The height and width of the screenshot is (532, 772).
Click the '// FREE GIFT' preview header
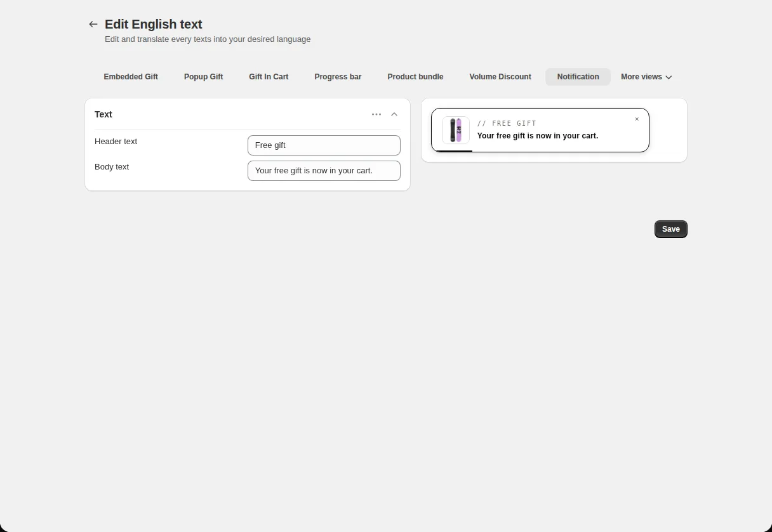(507, 123)
